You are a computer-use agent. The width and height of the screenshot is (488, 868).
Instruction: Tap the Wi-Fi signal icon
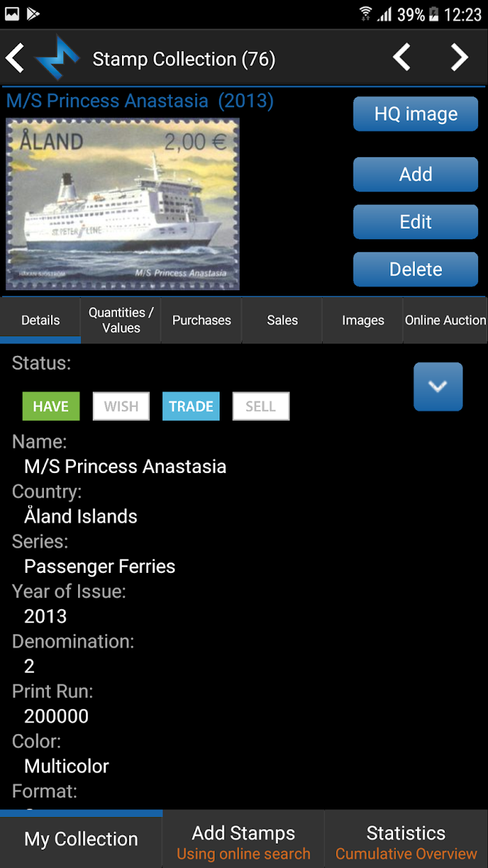365,14
